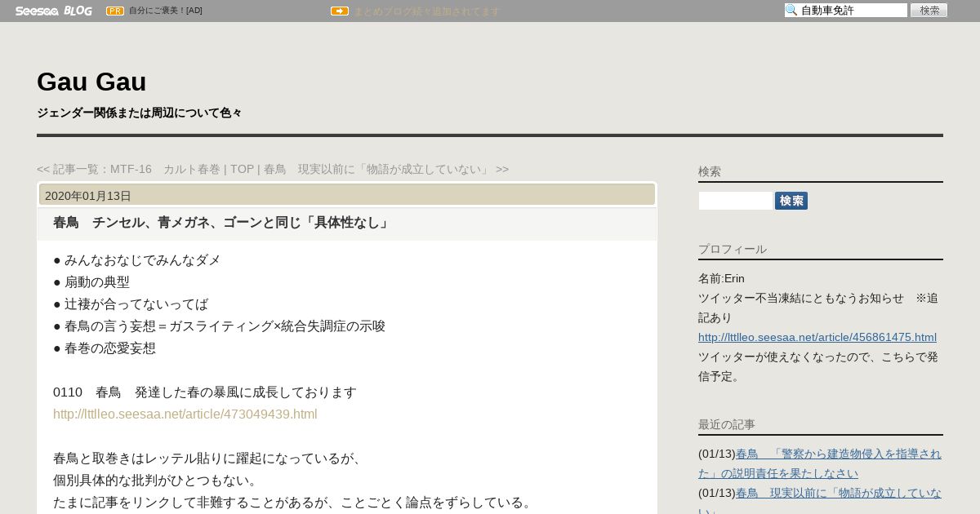
Task: Focus the sidebar search input field
Action: click(736, 201)
